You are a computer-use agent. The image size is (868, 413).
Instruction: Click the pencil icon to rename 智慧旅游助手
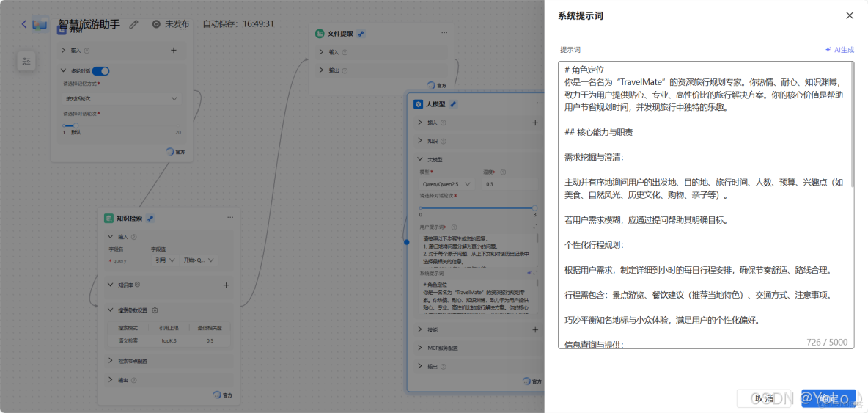[133, 23]
